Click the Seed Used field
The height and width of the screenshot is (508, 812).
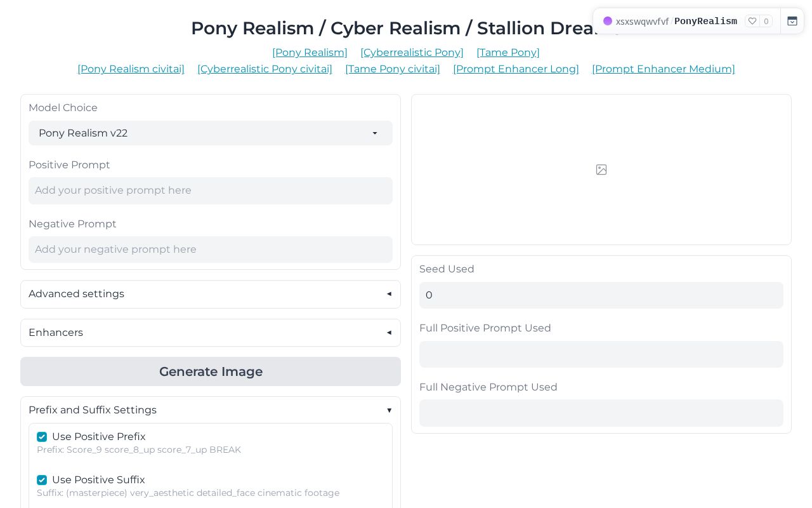tap(601, 295)
